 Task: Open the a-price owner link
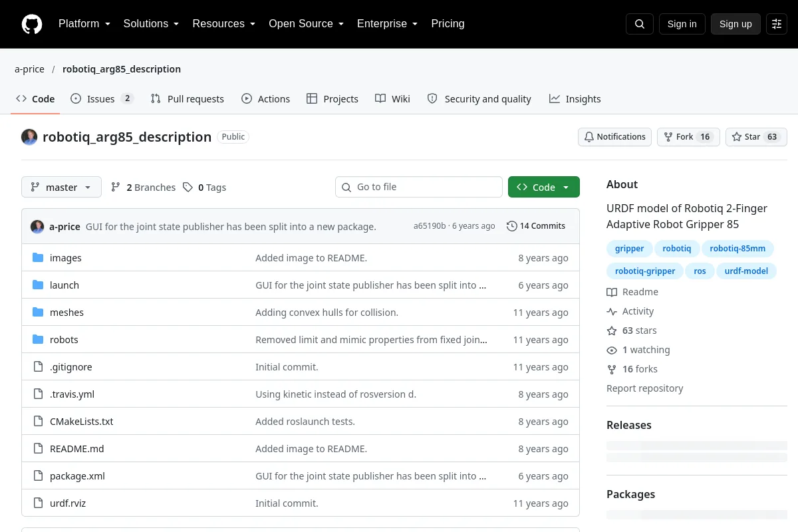pos(29,69)
